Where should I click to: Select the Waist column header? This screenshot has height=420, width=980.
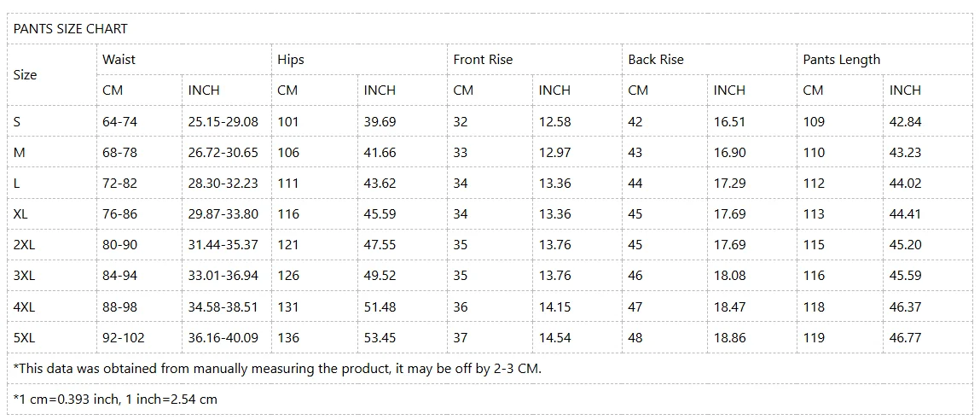click(119, 59)
